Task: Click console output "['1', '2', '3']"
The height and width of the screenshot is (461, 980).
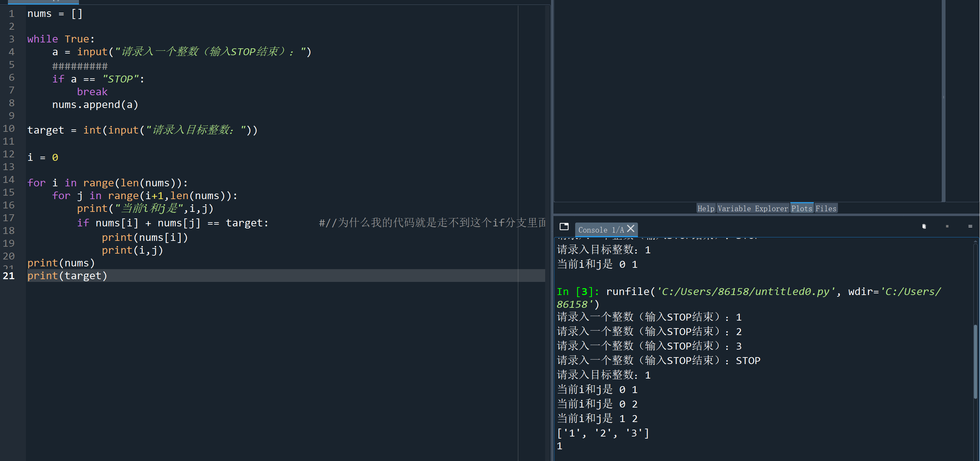Action: (603, 433)
